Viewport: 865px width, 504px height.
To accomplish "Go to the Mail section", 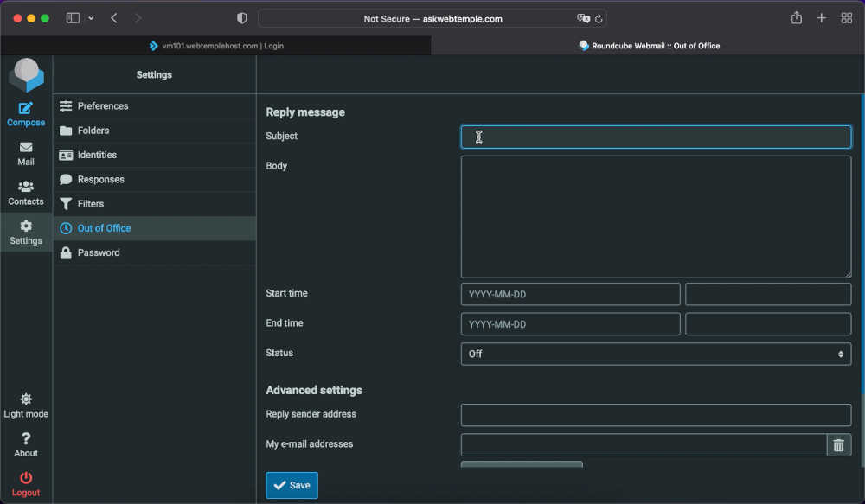I will [25, 154].
